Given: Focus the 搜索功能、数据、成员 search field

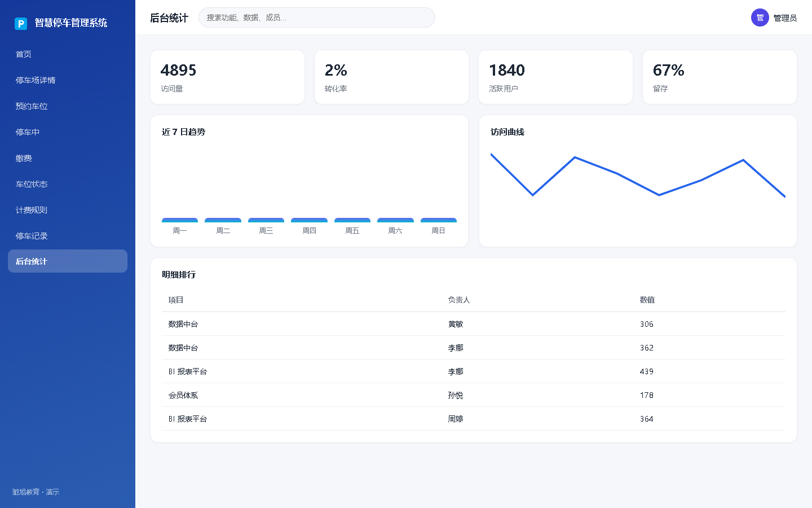Looking at the screenshot, I should [x=317, y=17].
